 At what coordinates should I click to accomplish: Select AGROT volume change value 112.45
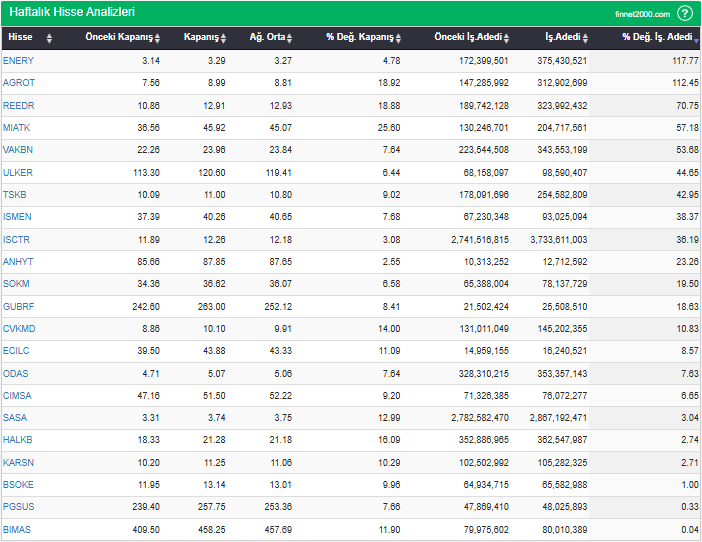click(685, 83)
